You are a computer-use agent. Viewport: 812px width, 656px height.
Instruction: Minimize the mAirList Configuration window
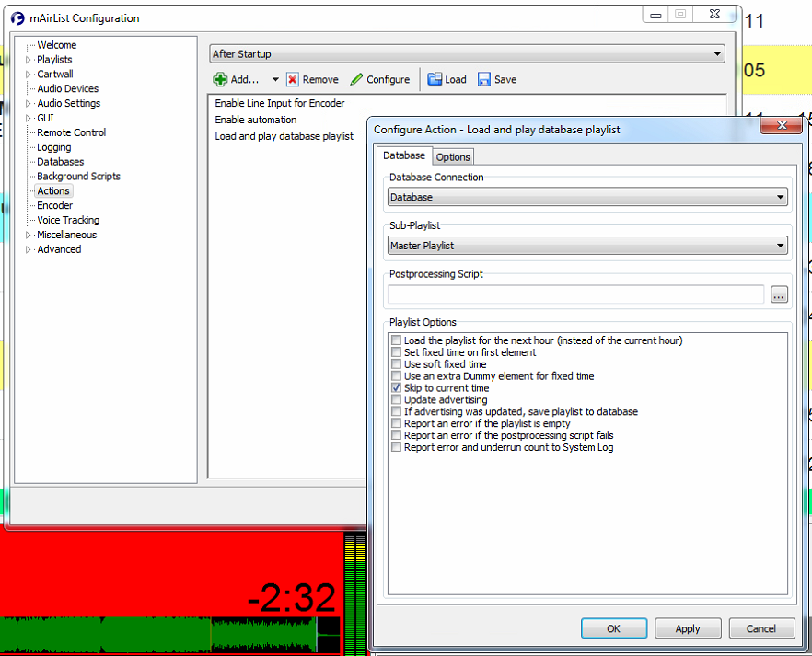pyautogui.click(x=655, y=15)
